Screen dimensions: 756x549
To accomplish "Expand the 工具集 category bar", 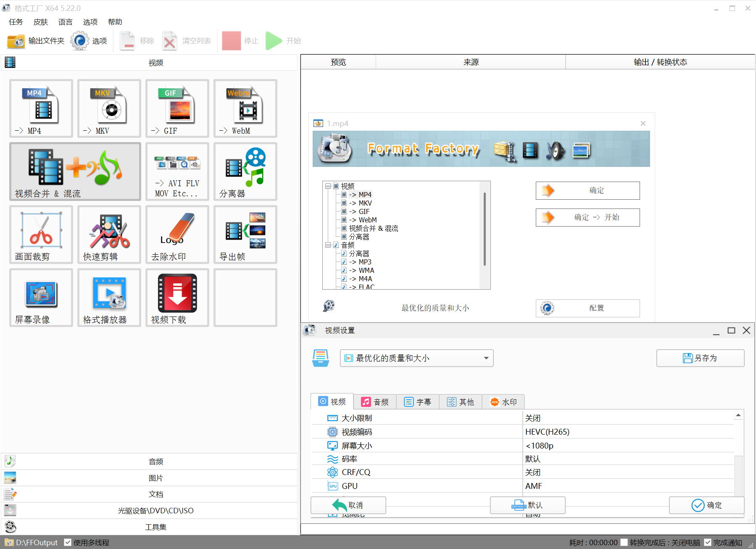I will click(149, 527).
